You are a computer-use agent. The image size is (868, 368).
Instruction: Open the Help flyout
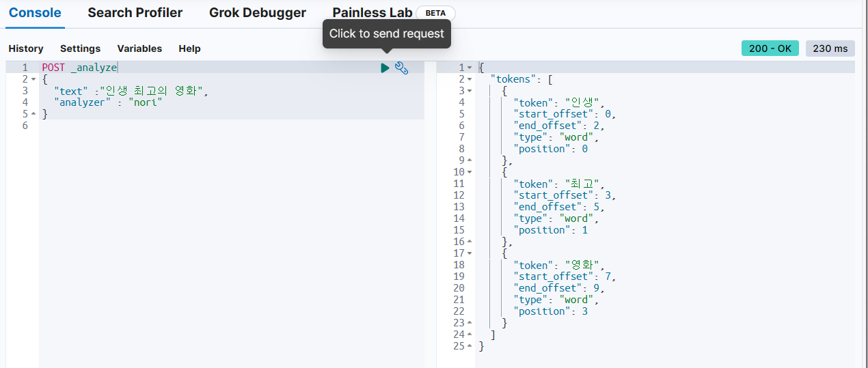point(189,48)
